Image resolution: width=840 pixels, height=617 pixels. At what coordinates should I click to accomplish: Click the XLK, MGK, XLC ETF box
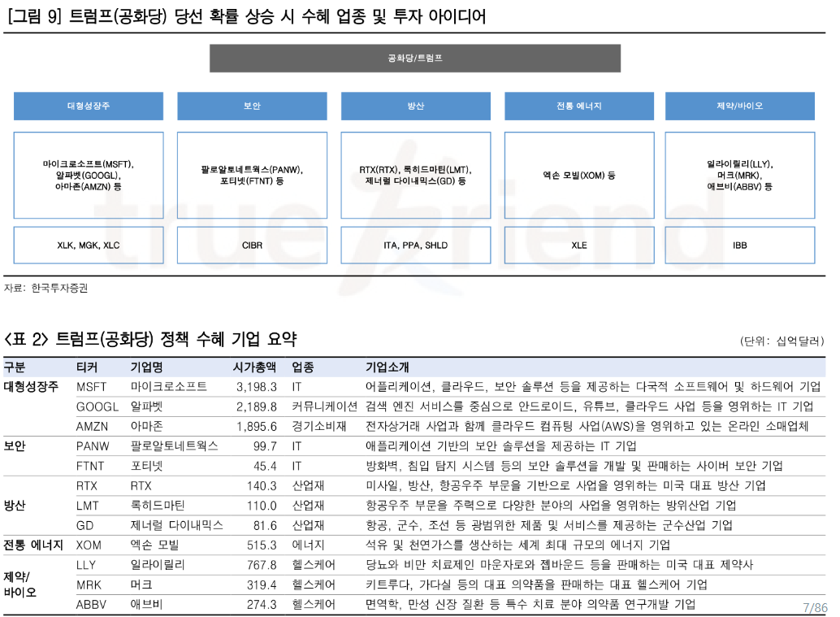pos(89,245)
